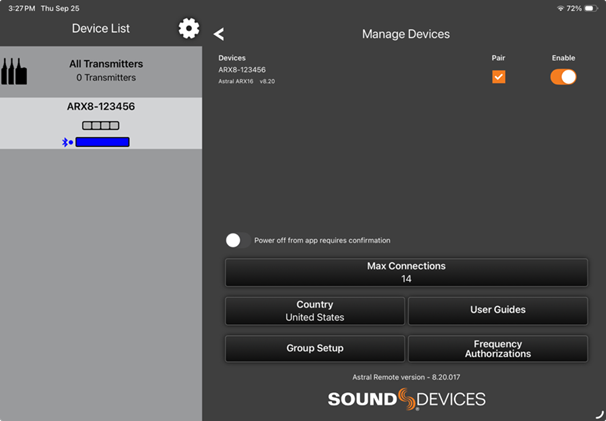Tap the 3:27 PM clock

coord(22,9)
